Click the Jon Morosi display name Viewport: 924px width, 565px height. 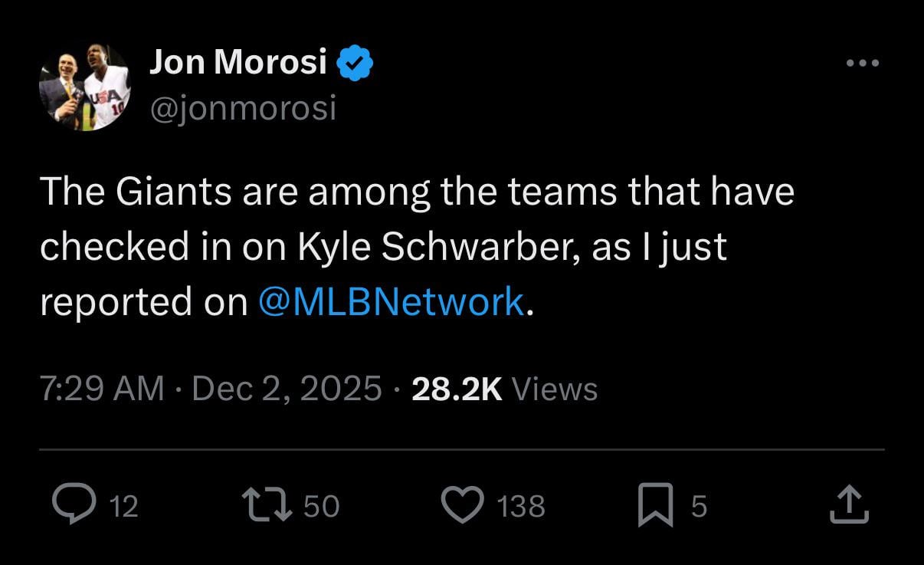238,61
